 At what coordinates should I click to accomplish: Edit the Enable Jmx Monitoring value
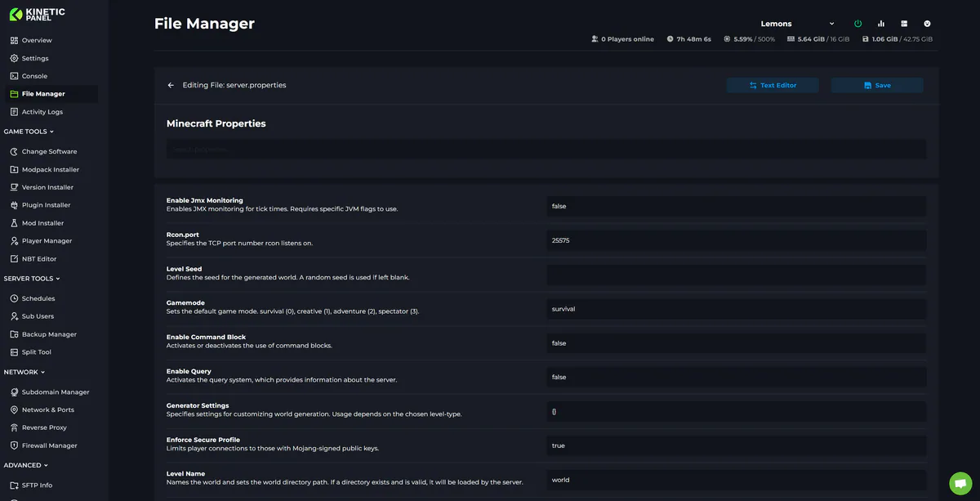pos(737,206)
